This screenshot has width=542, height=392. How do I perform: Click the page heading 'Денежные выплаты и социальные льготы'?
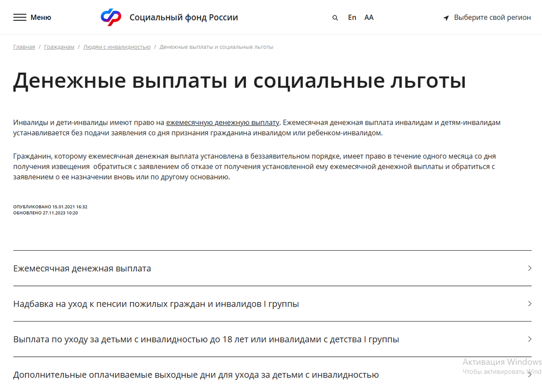tap(239, 82)
